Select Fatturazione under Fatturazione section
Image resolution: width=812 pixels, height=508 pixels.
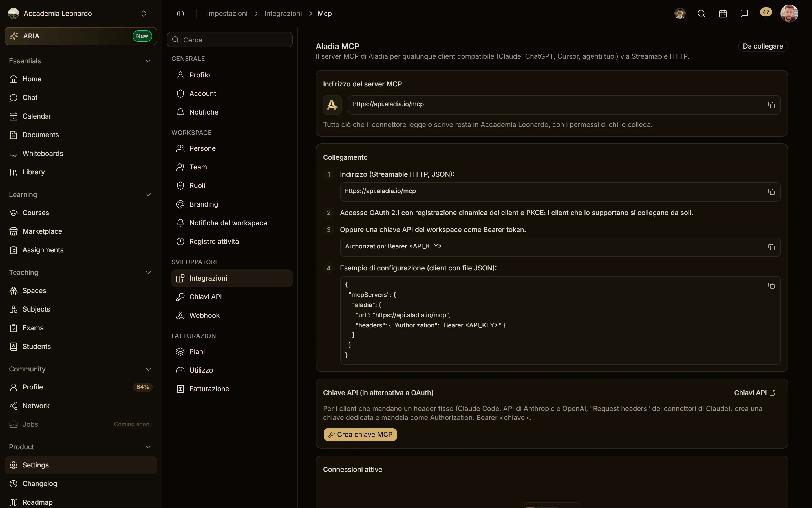[x=232, y=389]
